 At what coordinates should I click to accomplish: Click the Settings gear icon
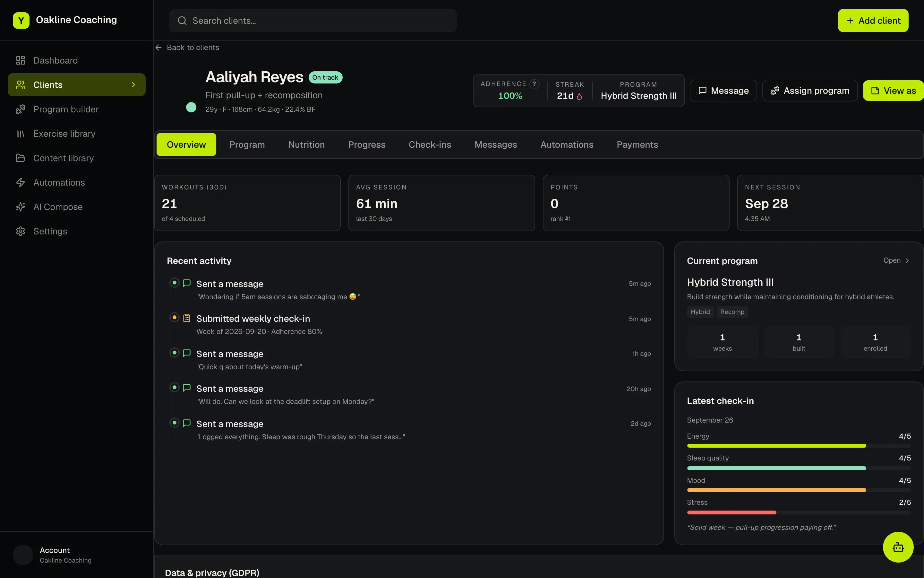click(20, 231)
